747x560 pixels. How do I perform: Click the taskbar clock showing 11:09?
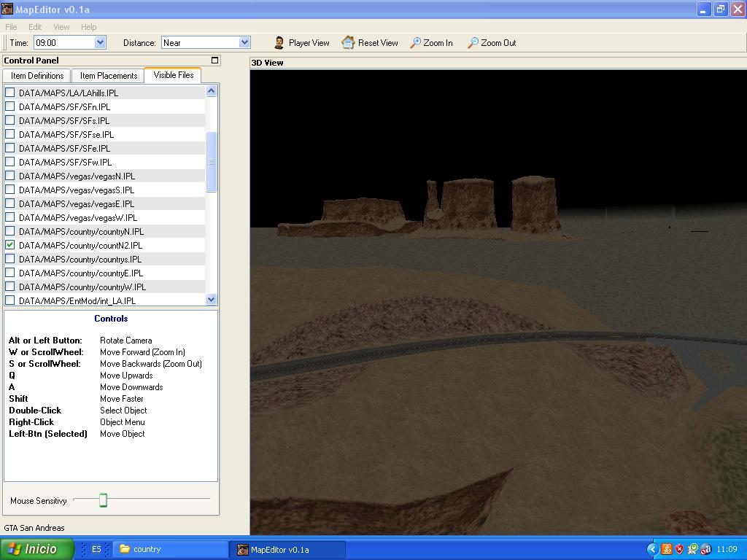[x=727, y=549]
